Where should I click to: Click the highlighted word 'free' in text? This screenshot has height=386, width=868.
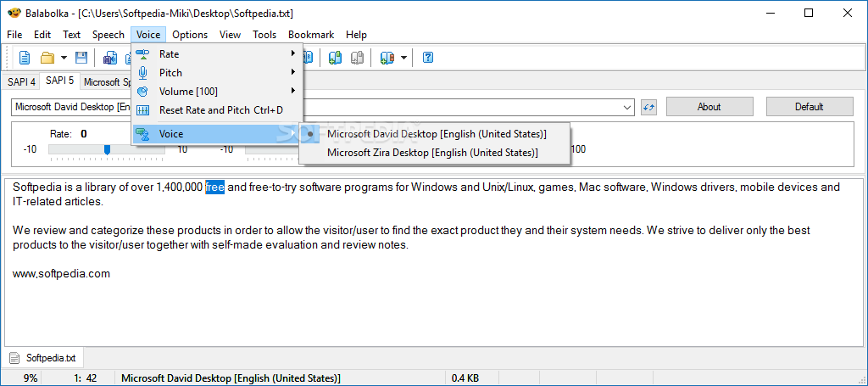point(214,187)
